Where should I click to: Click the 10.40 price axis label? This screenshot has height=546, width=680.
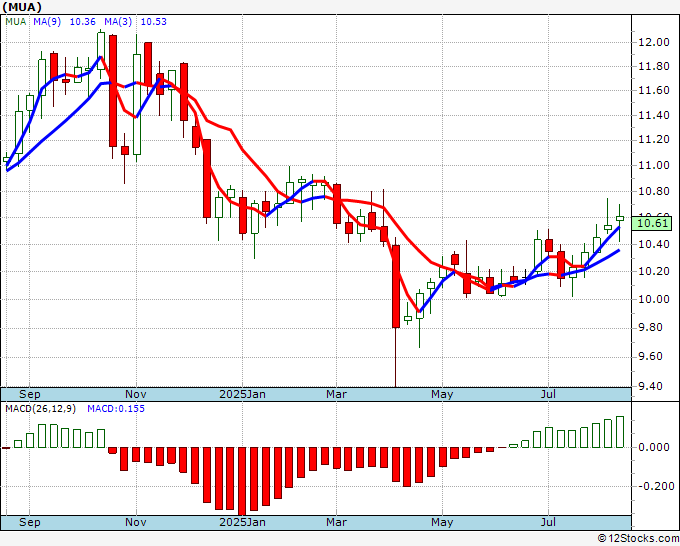click(654, 244)
